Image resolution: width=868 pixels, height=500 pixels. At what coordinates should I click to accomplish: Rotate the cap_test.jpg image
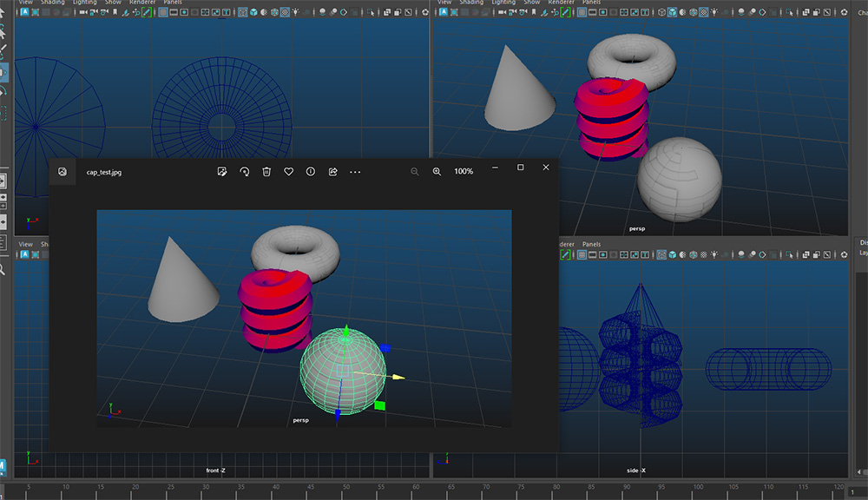pyautogui.click(x=245, y=172)
